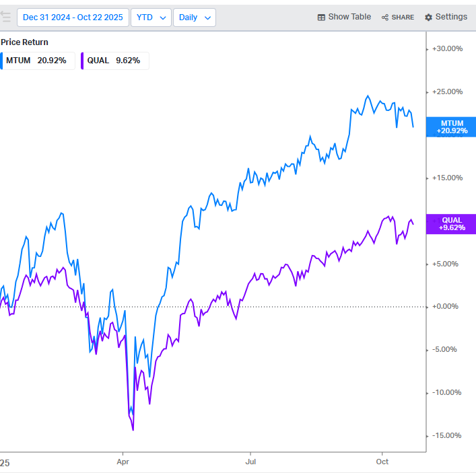This screenshot has width=476, height=473.
Task: Open Settings via the gear icon
Action: point(428,17)
